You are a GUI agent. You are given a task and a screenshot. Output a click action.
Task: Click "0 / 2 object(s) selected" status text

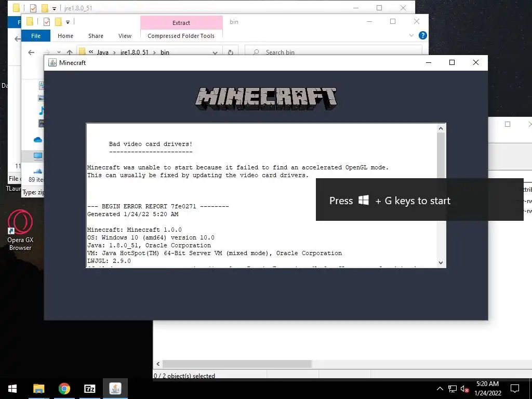[184, 376]
